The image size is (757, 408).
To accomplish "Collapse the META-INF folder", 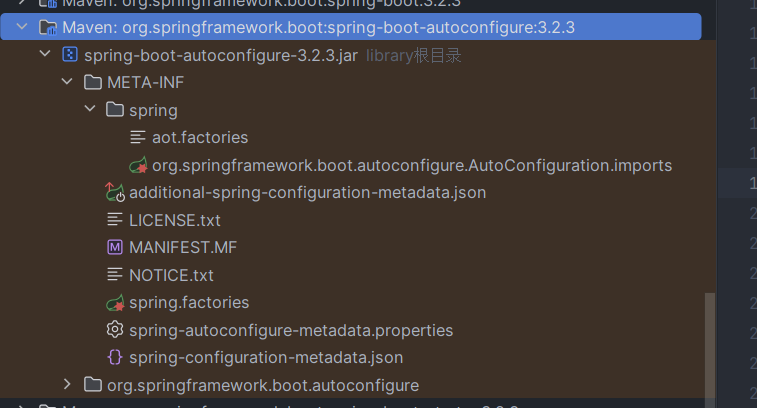I will (x=67, y=82).
